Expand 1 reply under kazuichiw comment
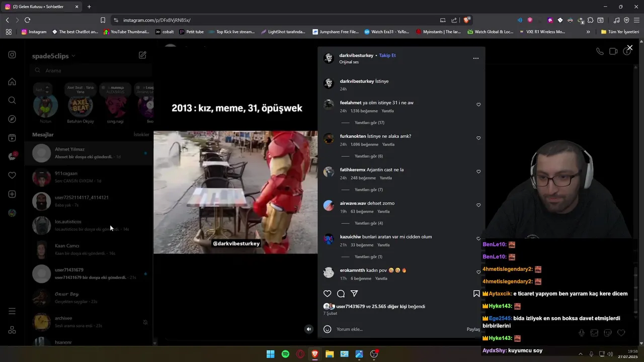Image resolution: width=644 pixels, height=362 pixels. click(x=368, y=257)
